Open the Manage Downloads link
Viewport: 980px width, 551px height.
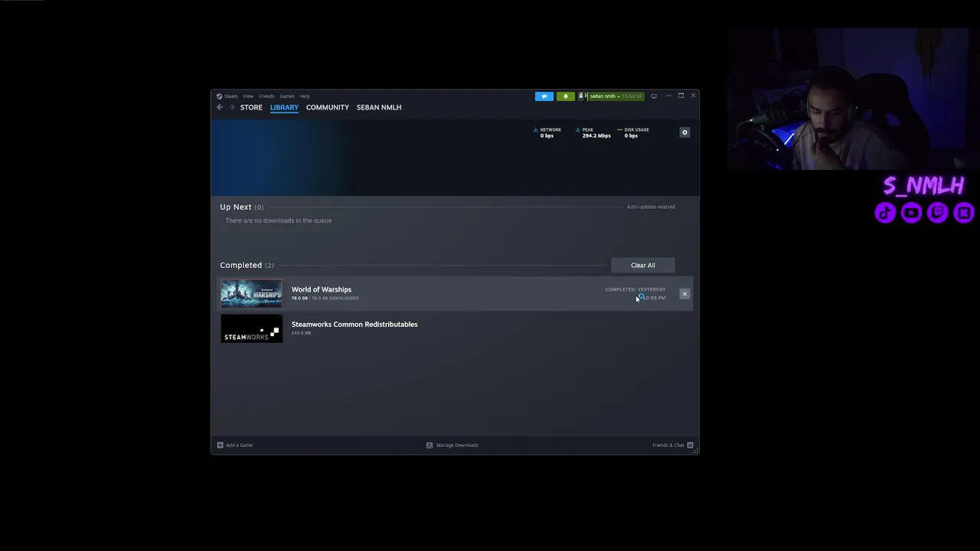[x=457, y=445]
